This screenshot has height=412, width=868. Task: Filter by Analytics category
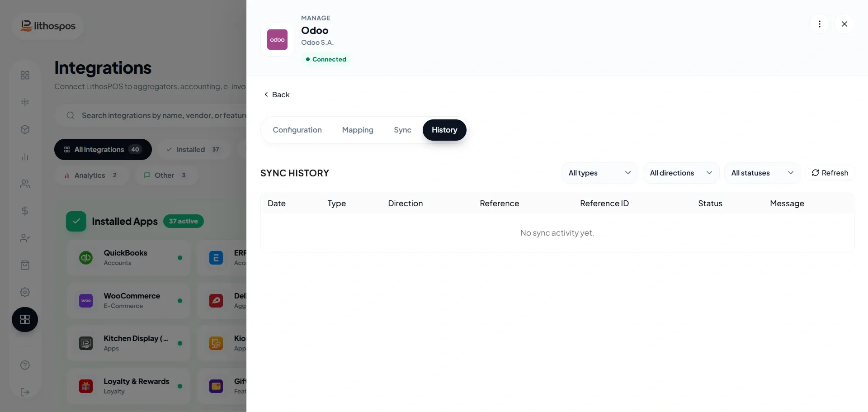point(91,175)
